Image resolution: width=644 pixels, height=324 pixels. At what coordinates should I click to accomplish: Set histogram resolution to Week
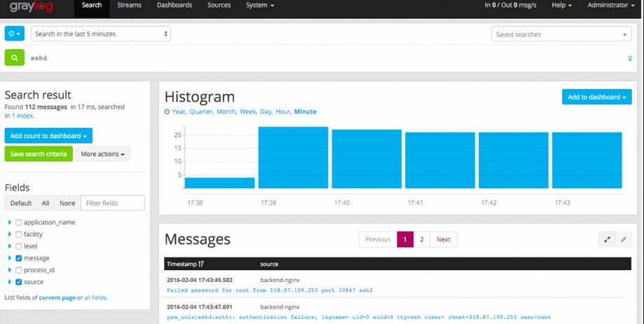click(248, 111)
